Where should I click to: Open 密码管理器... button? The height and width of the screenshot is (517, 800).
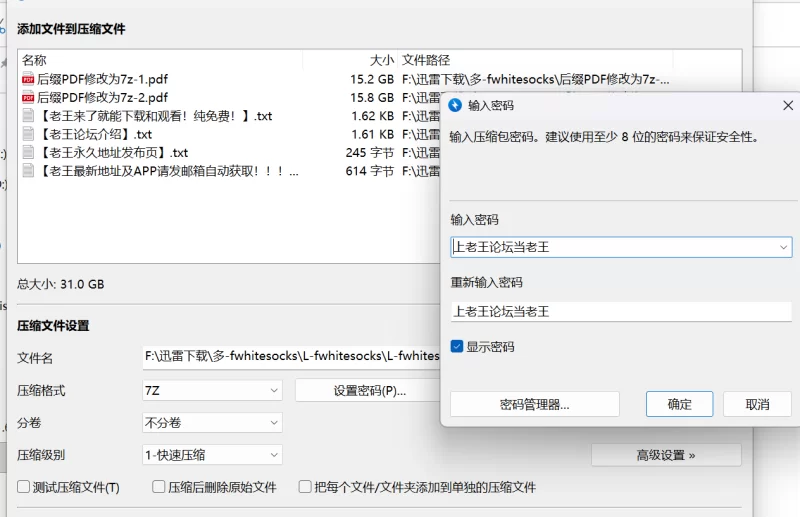[x=535, y=404]
